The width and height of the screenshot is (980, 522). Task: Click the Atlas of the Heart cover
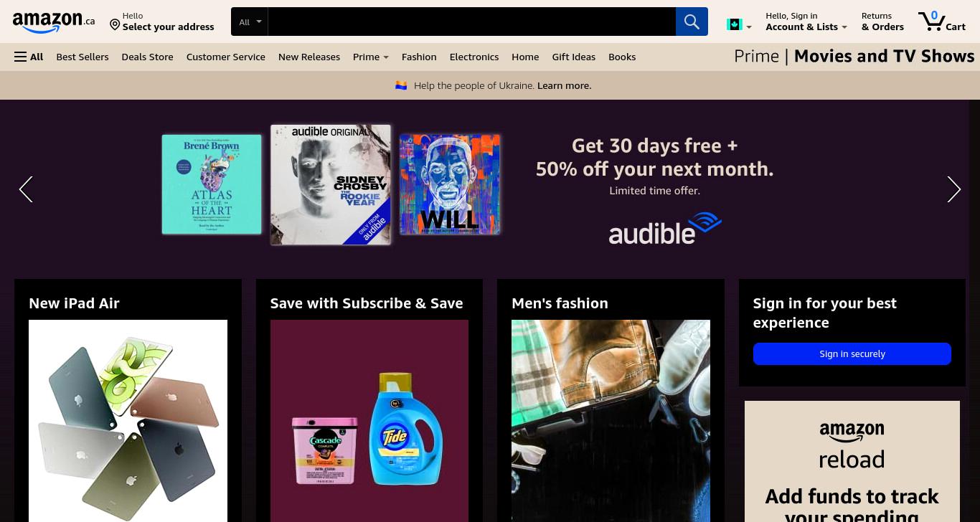coord(212,184)
